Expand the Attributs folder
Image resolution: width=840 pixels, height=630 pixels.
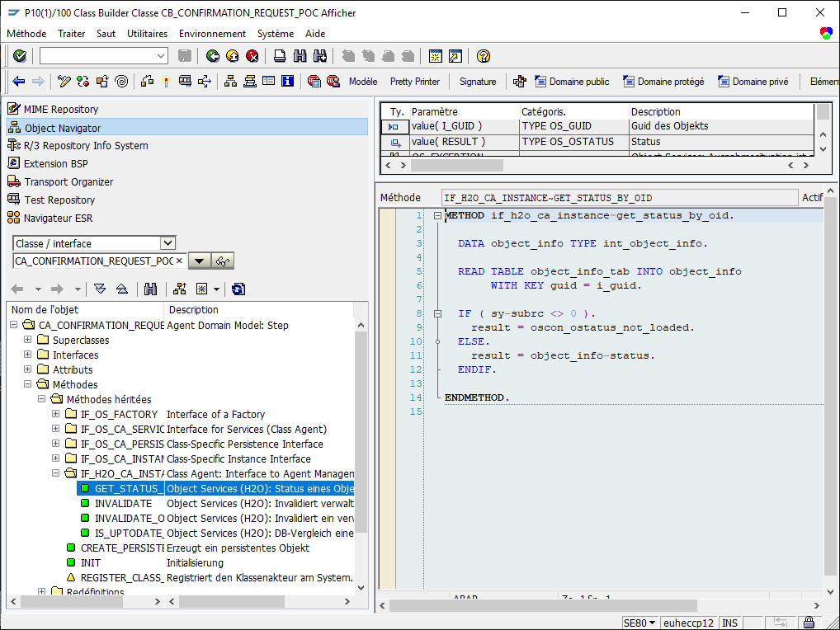pyautogui.click(x=28, y=369)
